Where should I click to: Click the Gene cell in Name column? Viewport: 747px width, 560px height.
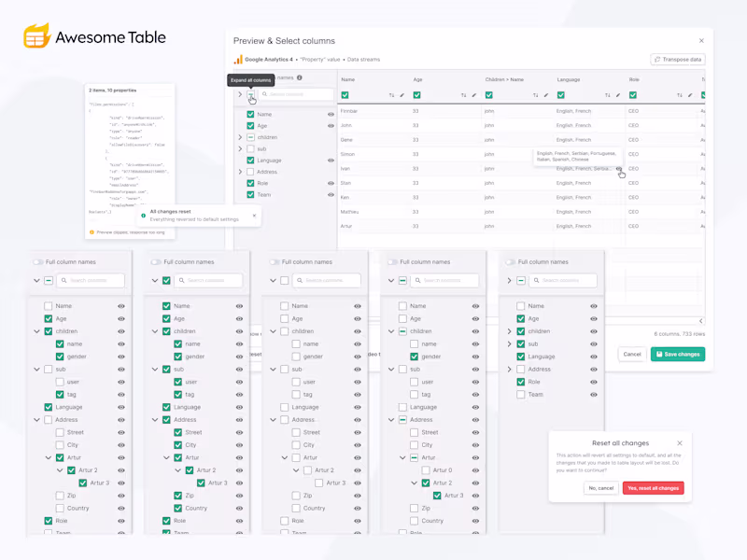tap(346, 140)
